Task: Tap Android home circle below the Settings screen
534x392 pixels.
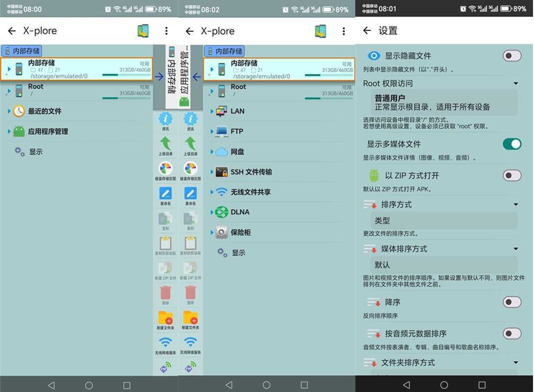Action: 444,385
